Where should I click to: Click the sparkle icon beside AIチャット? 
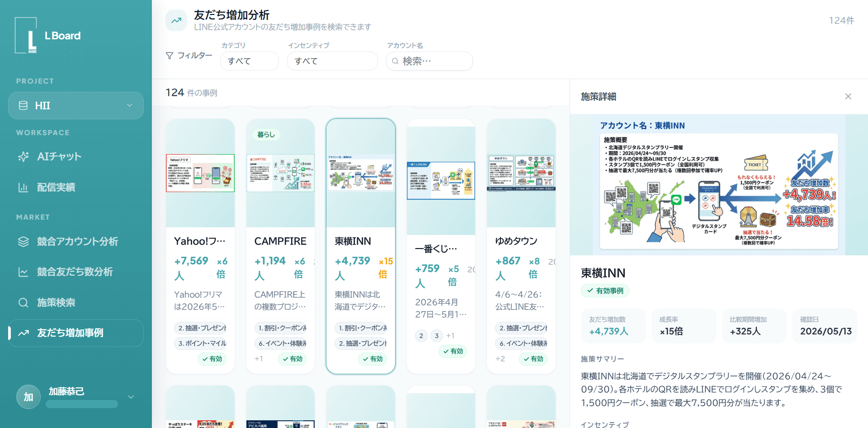tap(23, 157)
